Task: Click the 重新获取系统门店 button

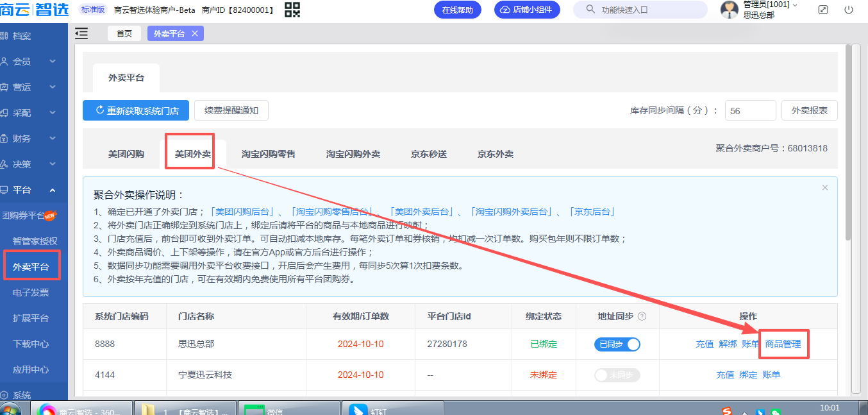Action: (136, 110)
